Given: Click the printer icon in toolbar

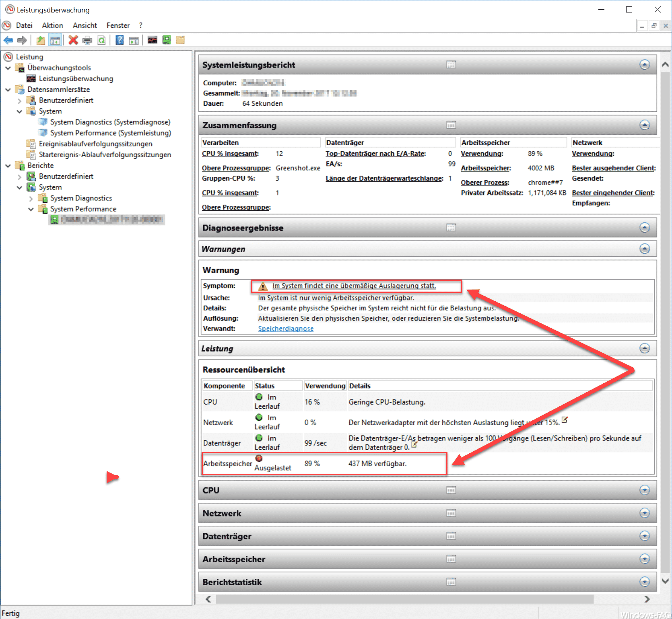Looking at the screenshot, I should click(87, 40).
